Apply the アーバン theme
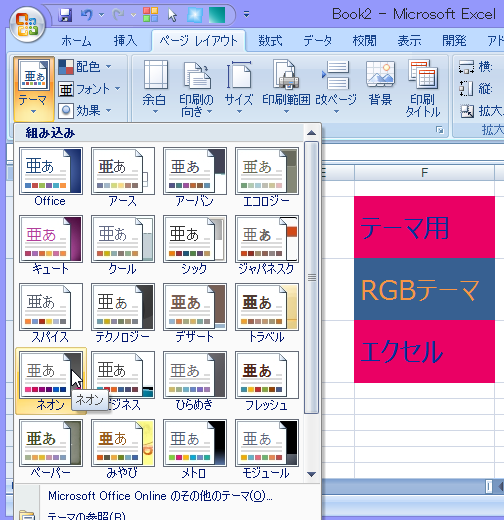Viewport: 504px width, 520px height. point(195,177)
